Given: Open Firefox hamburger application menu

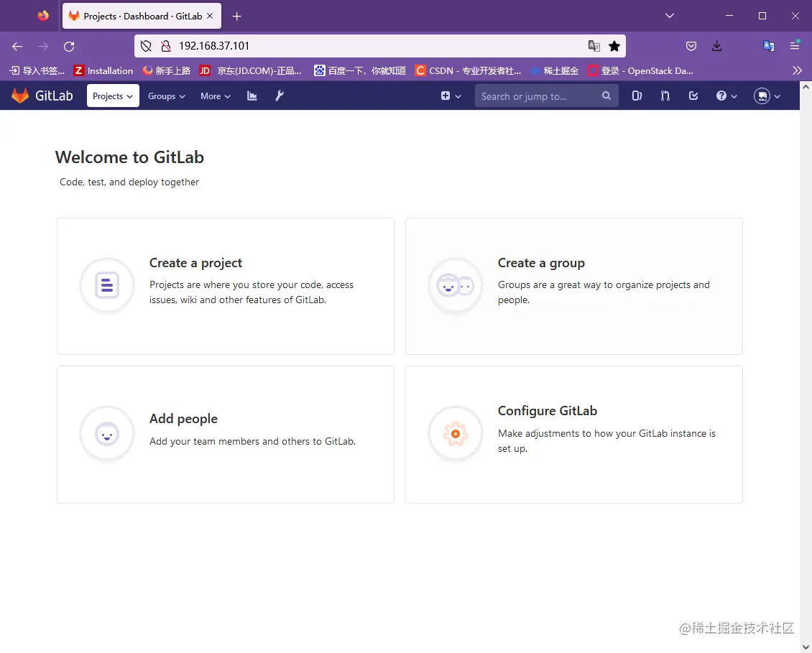Looking at the screenshot, I should [x=794, y=46].
